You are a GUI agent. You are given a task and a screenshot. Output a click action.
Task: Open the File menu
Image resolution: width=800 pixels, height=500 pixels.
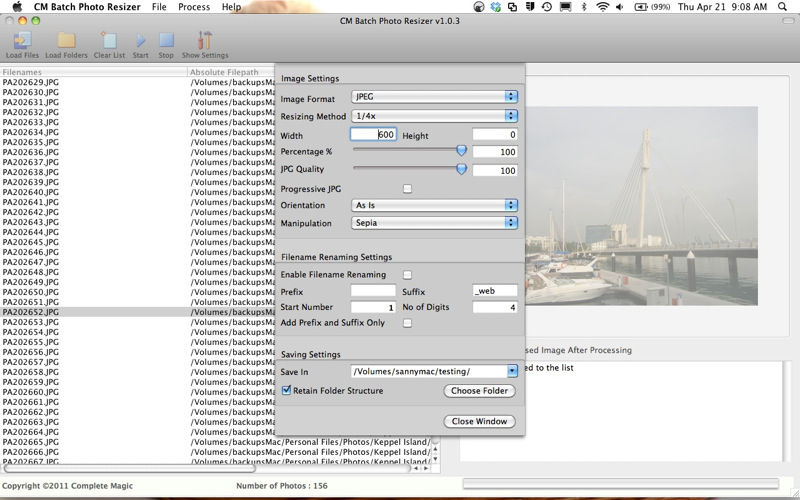point(159,7)
